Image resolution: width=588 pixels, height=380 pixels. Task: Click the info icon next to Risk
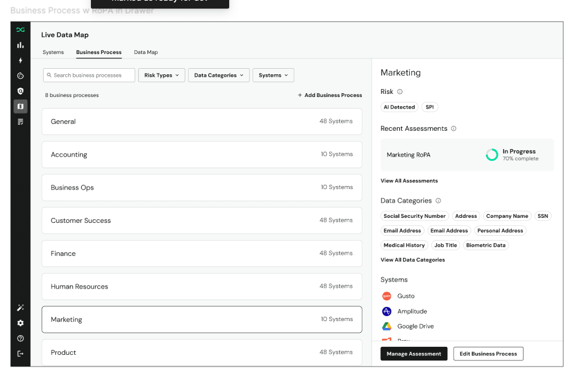pos(400,92)
